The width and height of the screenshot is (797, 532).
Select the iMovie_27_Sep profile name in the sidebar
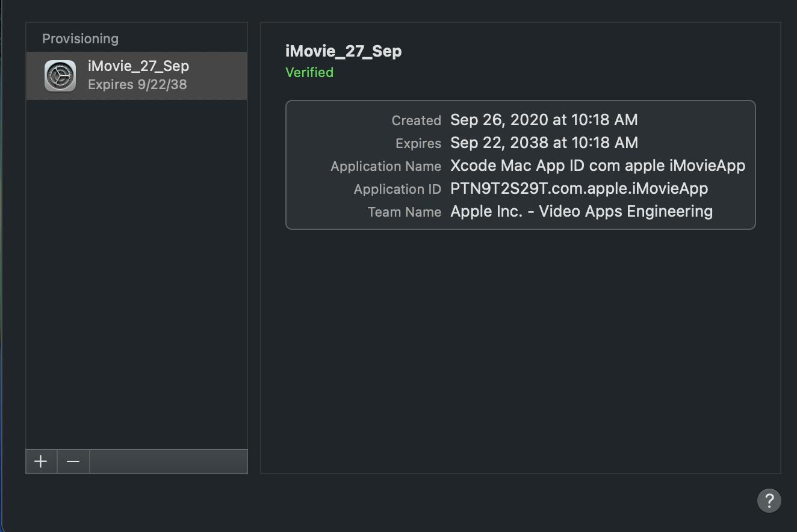click(x=138, y=66)
